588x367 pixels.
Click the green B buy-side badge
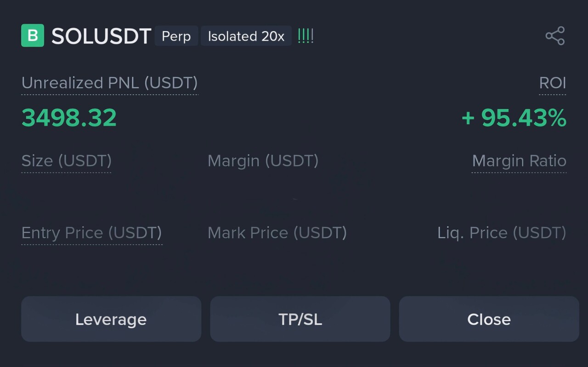[33, 36]
